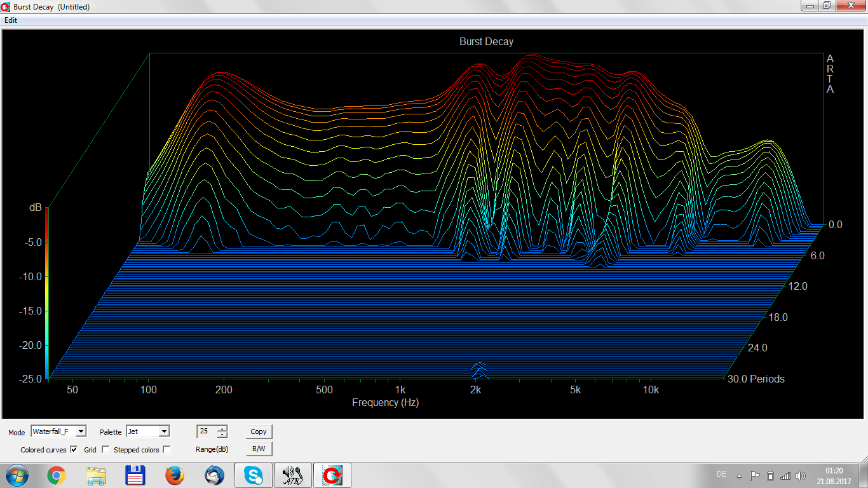The width and height of the screenshot is (868, 488).
Task: Increase Range(dB) with the up spinner arrow
Action: [x=222, y=428]
